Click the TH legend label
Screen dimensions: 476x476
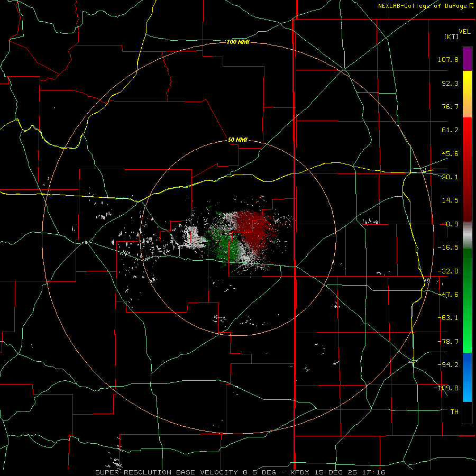tap(454, 411)
